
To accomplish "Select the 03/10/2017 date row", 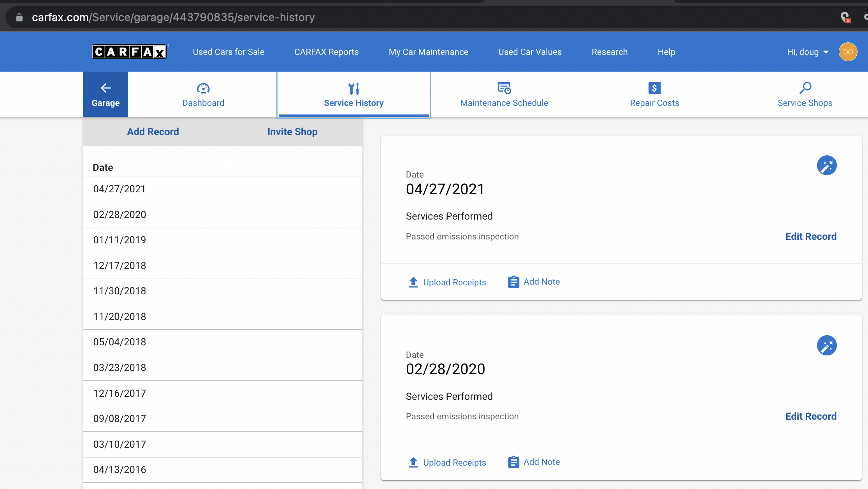I will click(223, 444).
